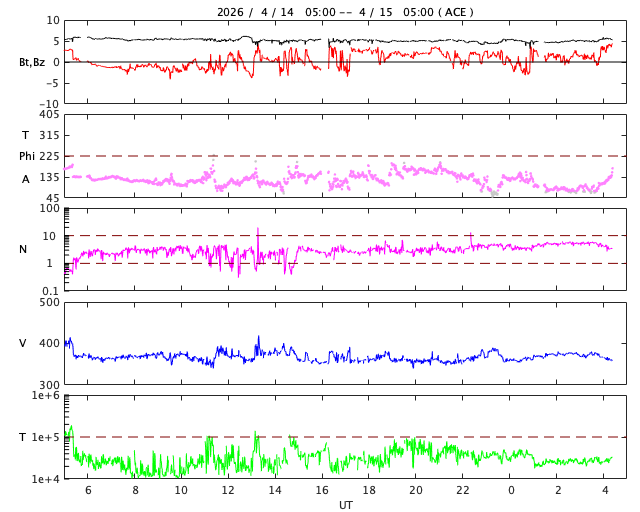Click the "6" hour tick label on the x-axis
This screenshot has width=640, height=512.
(87, 490)
